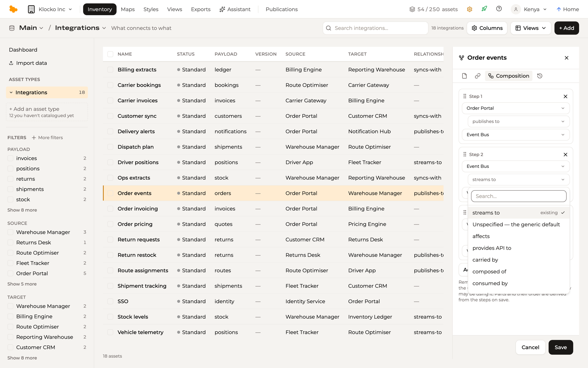This screenshot has width=588, height=368.
Task: Open the Main database dropdown
Action: [x=31, y=28]
